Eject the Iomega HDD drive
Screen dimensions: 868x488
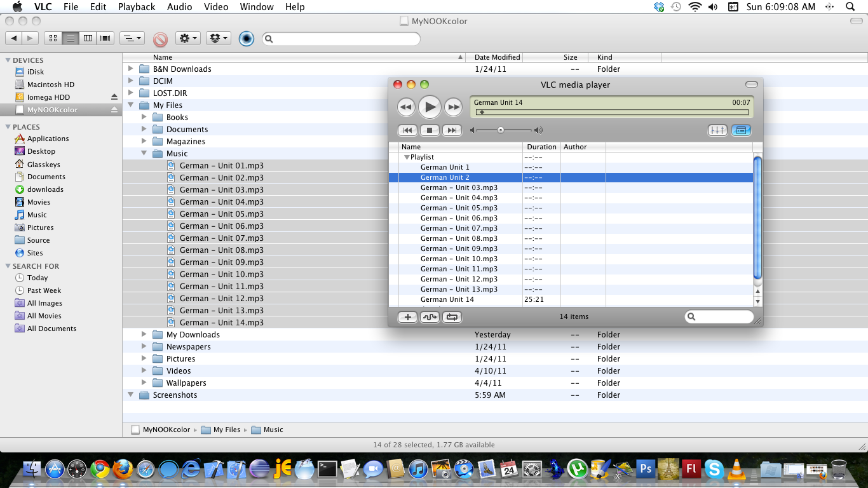click(114, 97)
